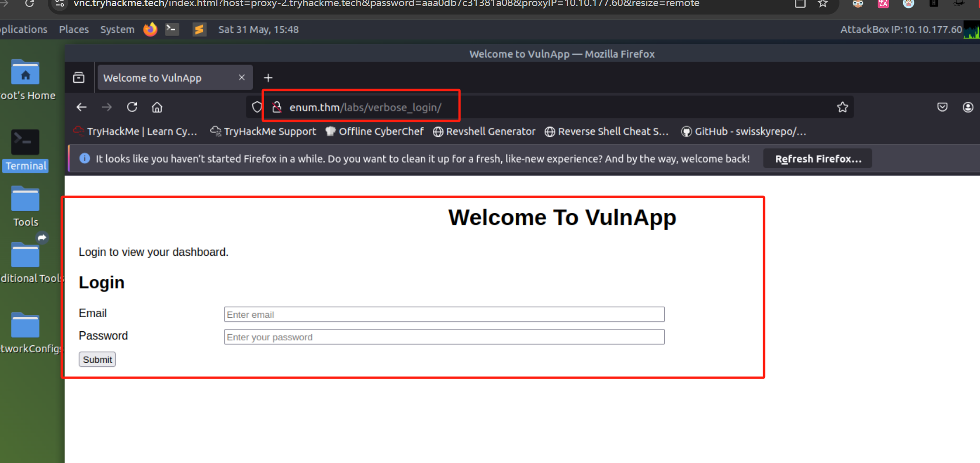Screen dimensions: 980x463
Task: Open TryHackMe Learn Cyber bookmark
Action: click(135, 132)
